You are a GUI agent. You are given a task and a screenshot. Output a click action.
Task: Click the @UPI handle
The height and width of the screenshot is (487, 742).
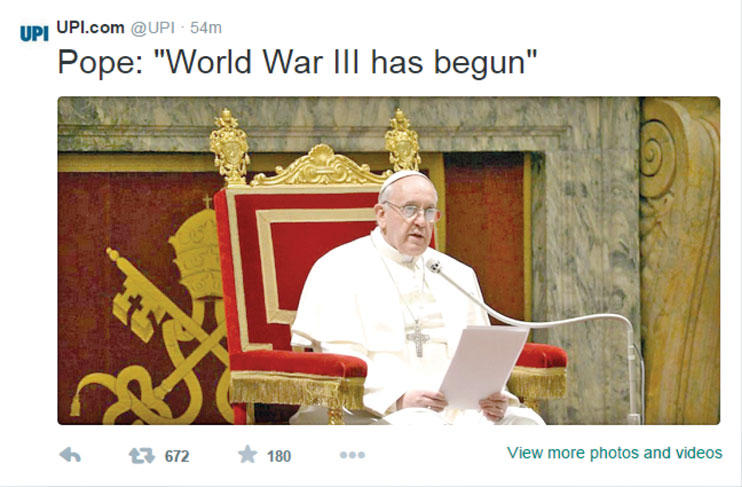[x=153, y=28]
